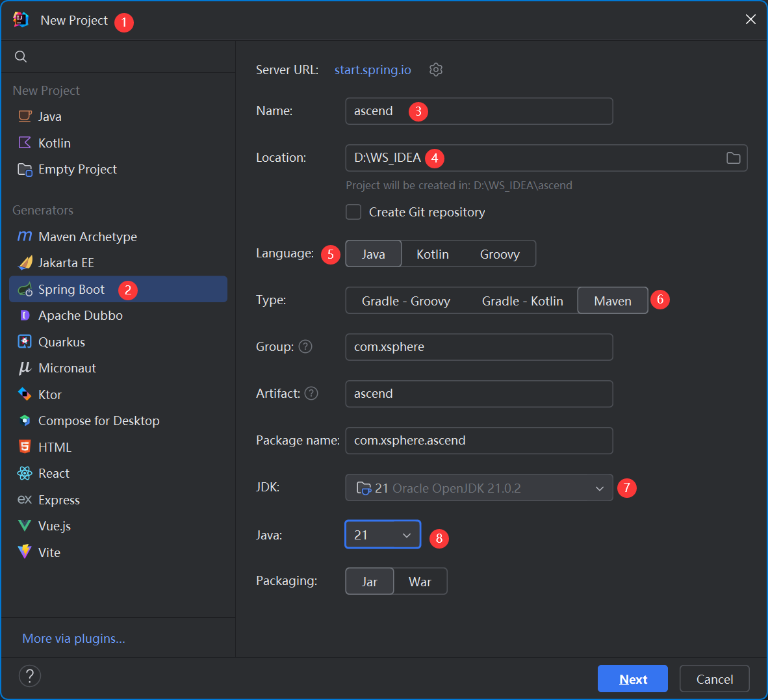Select Jakarta EE generator
Image resolution: width=768 pixels, height=700 pixels.
coord(66,263)
